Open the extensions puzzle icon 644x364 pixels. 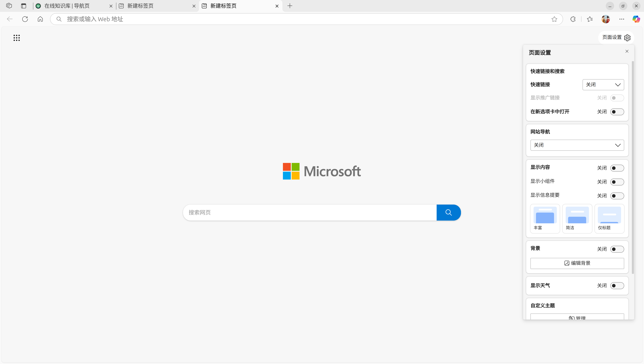coord(573,19)
